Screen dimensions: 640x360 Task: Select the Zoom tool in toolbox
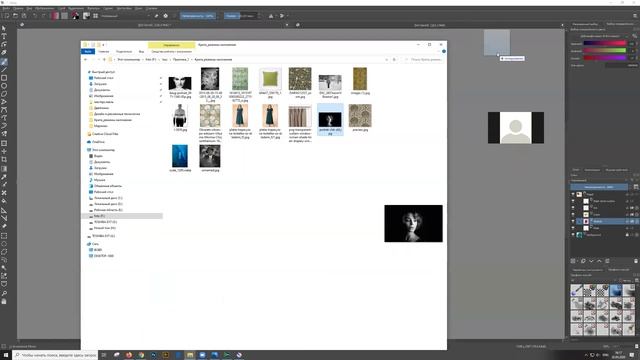point(4,293)
